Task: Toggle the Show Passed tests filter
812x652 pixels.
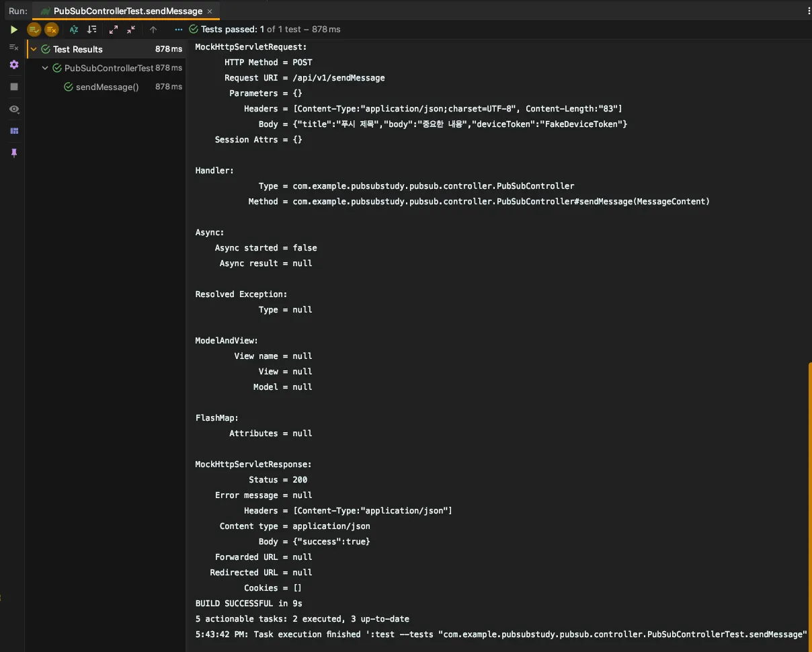Action: (34, 30)
